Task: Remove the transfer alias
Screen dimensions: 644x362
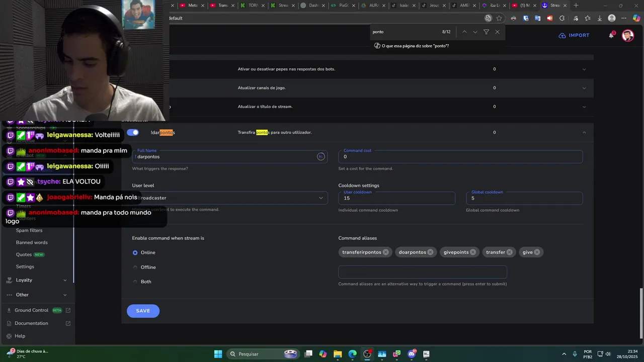Action: 510,252
